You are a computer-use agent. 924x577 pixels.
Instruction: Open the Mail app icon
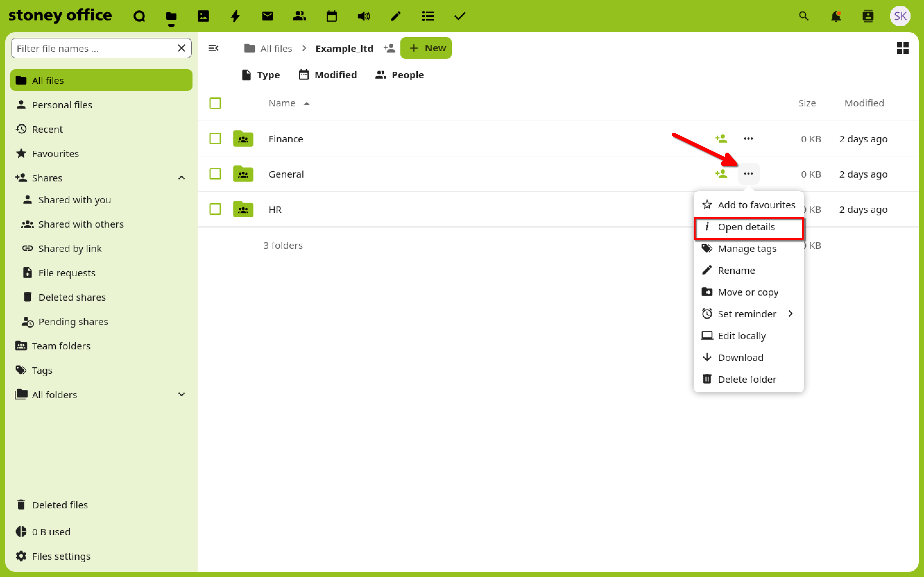tap(267, 16)
